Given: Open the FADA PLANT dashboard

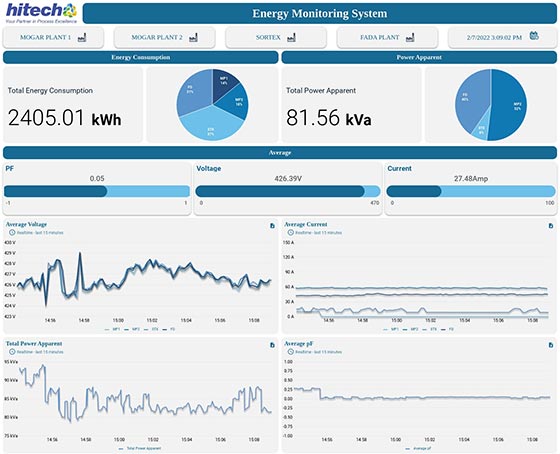Looking at the screenshot, I should (x=387, y=37).
